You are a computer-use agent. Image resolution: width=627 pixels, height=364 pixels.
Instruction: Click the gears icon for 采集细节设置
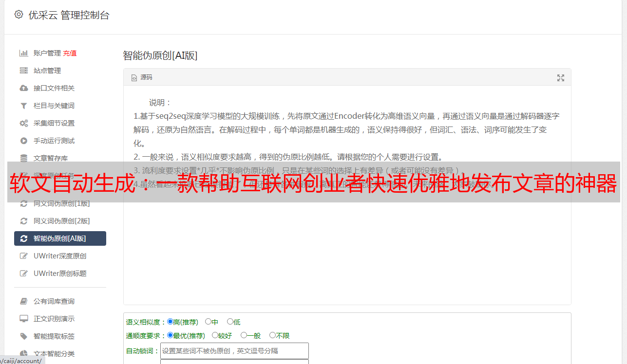click(x=23, y=123)
